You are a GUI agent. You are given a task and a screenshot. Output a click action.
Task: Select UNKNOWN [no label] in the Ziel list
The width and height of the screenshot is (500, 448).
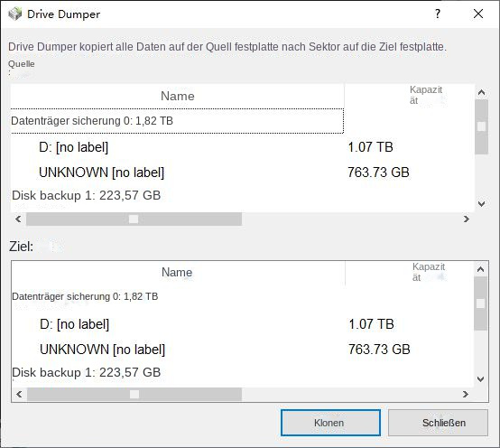(102, 350)
